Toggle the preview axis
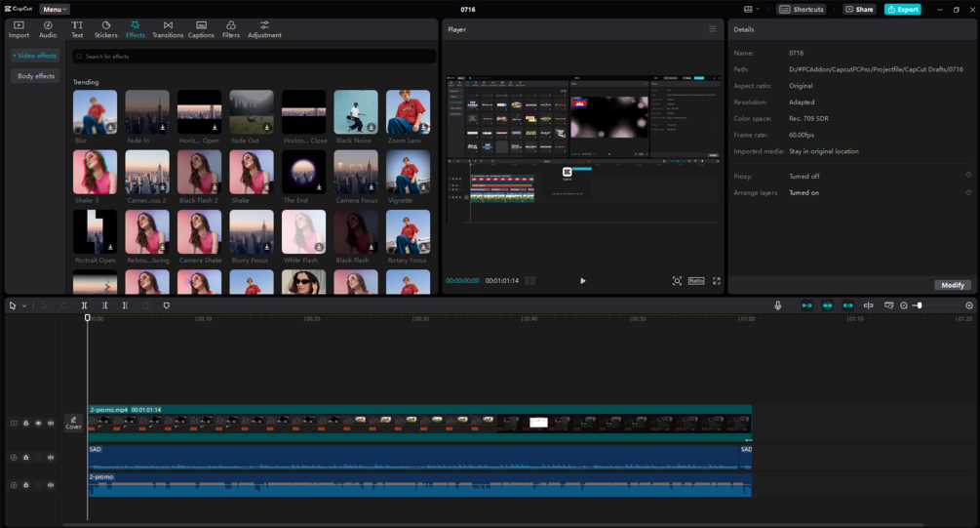The width and height of the screenshot is (980, 528). point(868,305)
